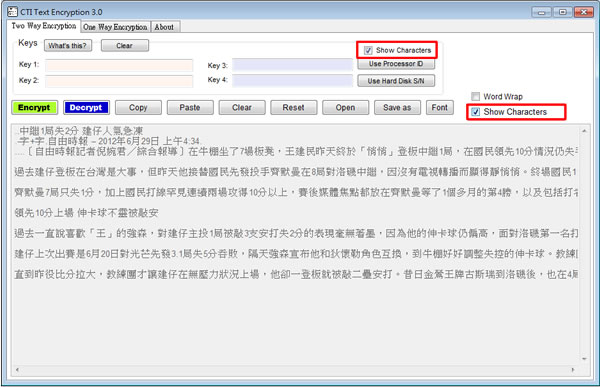
Task: Click the Open button
Action: (x=346, y=108)
